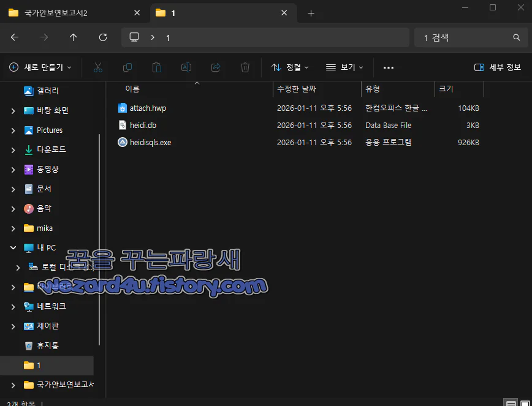The height and width of the screenshot is (406, 532).
Task: Open 제어판 from the sidebar
Action: 48,326
